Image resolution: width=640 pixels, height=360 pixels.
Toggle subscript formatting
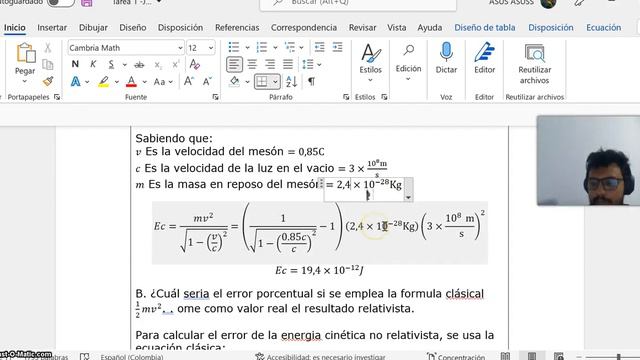tap(158, 64)
